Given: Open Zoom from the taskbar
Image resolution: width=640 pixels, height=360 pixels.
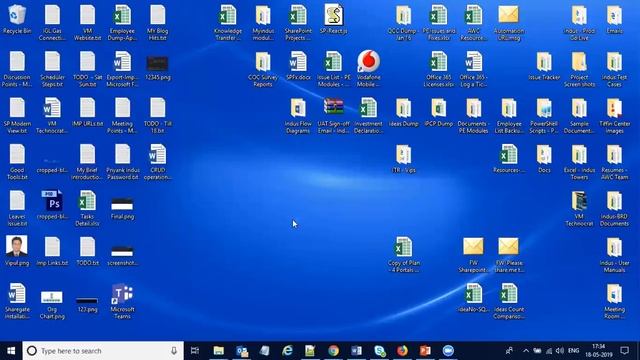Looking at the screenshot, I should 448,351.
